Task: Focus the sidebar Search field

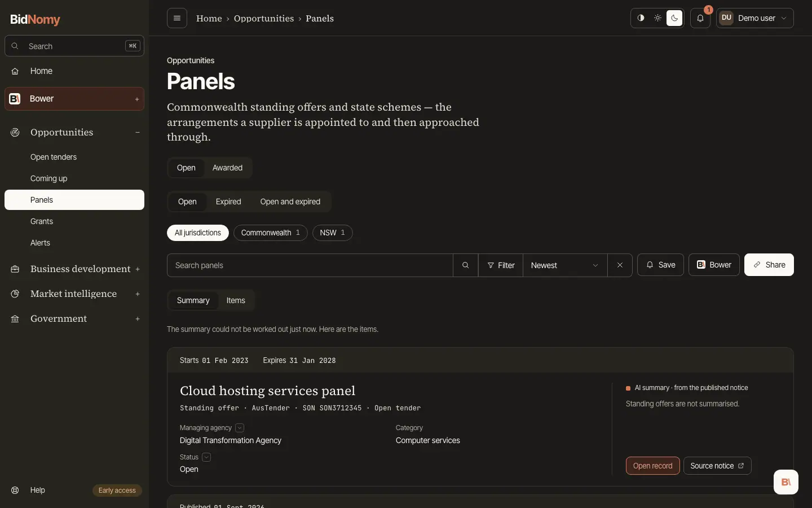Action: tap(74, 46)
